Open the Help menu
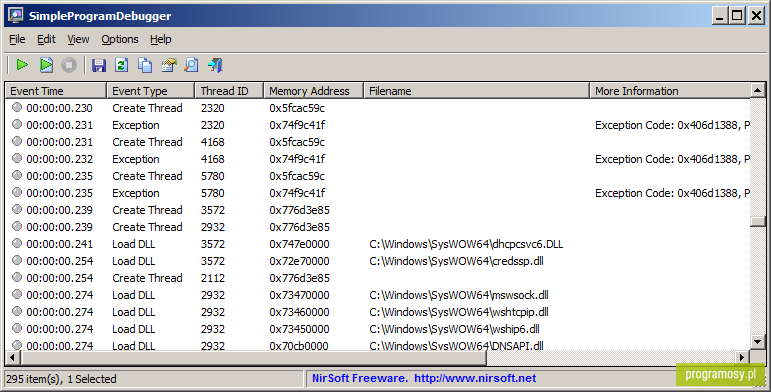 pos(161,39)
